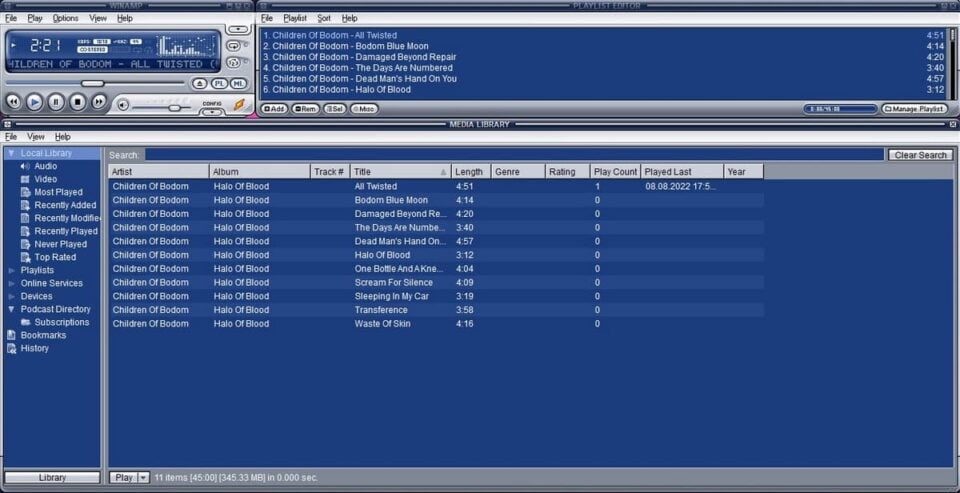Click the Play button in Media Library footer
Image resolution: width=960 pixels, height=493 pixels.
(124, 478)
